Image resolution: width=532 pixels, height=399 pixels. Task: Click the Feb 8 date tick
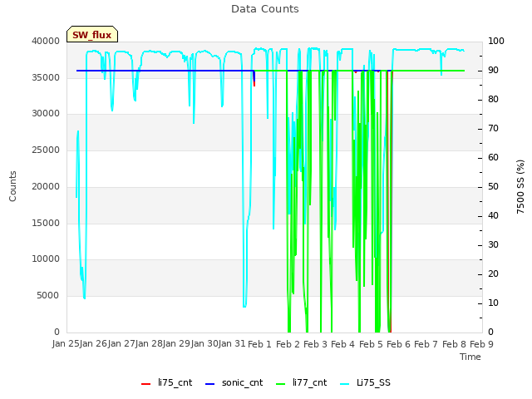click(454, 344)
